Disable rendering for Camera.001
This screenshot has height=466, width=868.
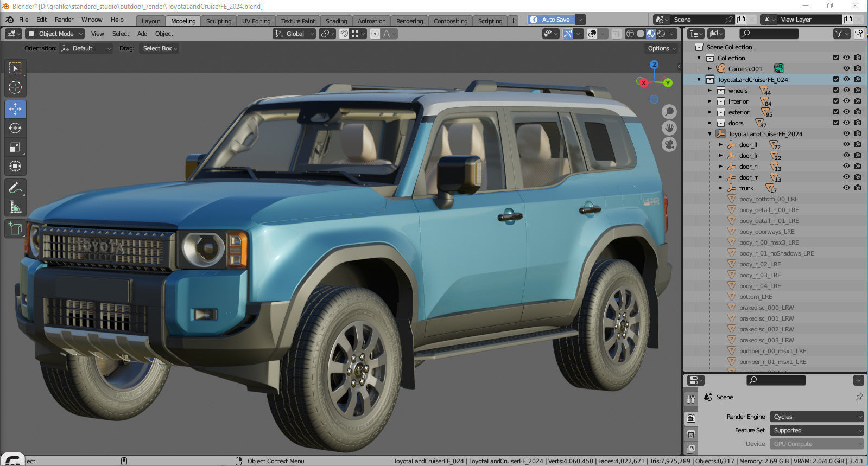857,68
